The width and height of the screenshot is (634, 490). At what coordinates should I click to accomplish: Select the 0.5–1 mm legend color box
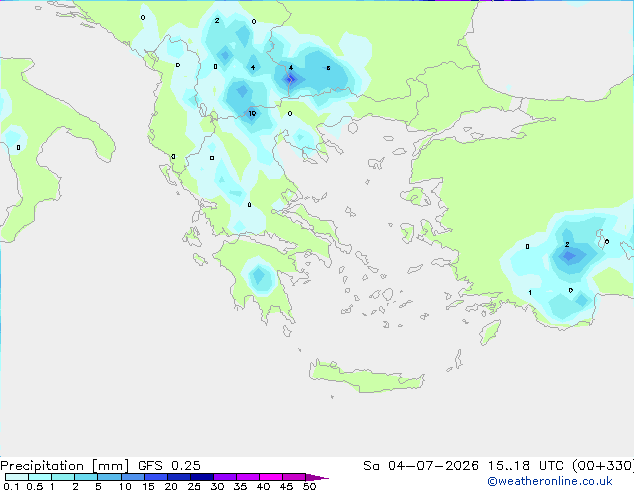pos(40,477)
